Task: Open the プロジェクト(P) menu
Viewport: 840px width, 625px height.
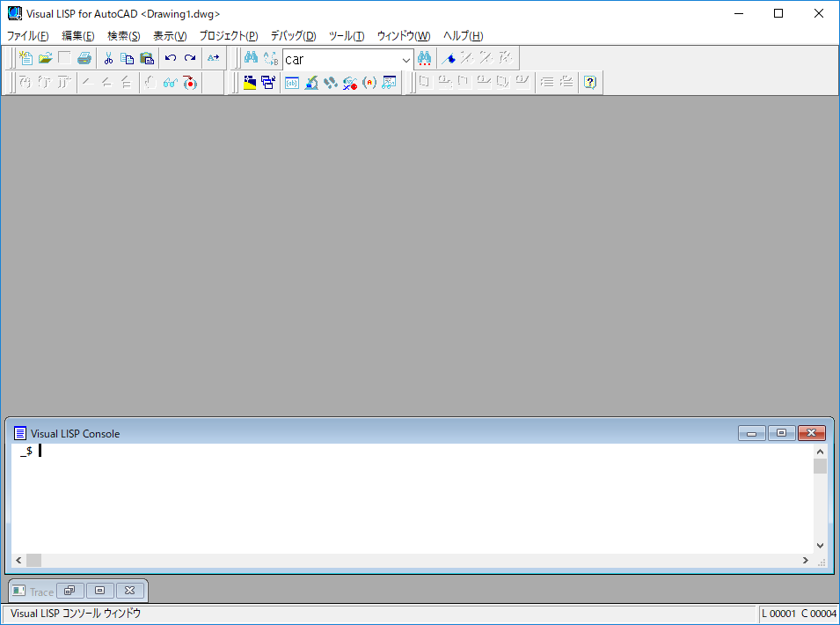Action: point(229,36)
